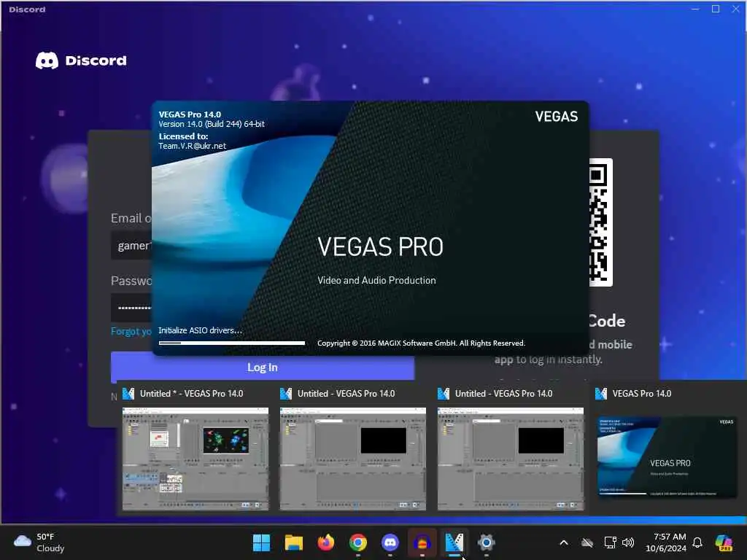Switch to Discord via taskbar icon

tap(390, 542)
